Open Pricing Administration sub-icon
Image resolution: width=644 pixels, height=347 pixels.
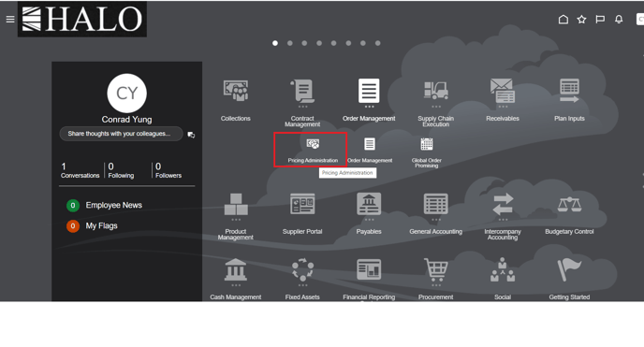click(x=313, y=144)
